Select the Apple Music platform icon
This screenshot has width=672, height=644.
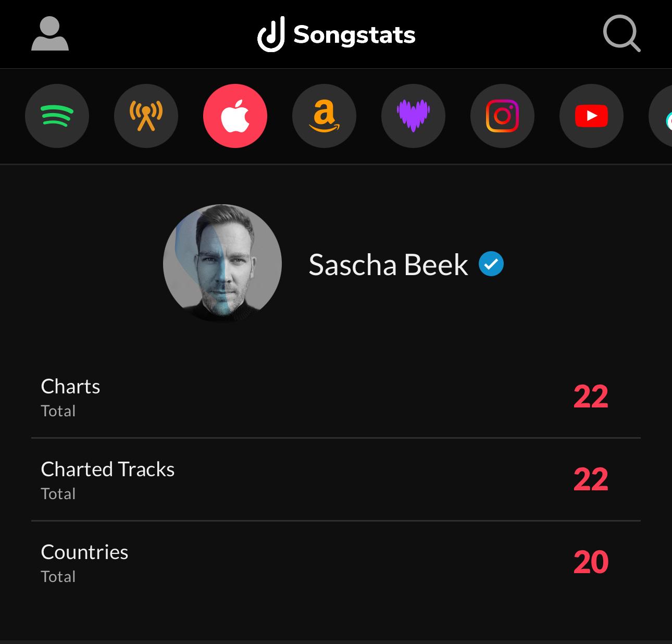tap(235, 116)
